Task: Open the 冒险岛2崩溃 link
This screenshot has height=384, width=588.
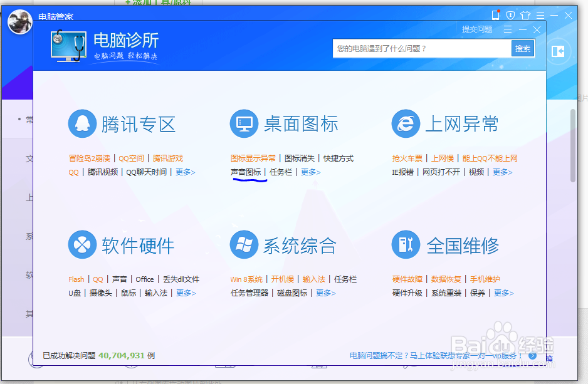Action: coord(89,158)
